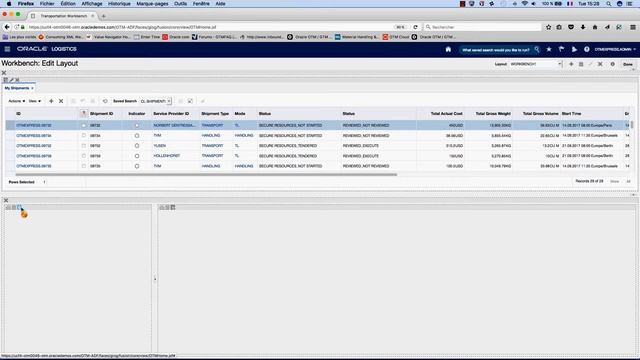Sort by Total Gross Weight column header
The image size is (640, 360).
(493, 113)
